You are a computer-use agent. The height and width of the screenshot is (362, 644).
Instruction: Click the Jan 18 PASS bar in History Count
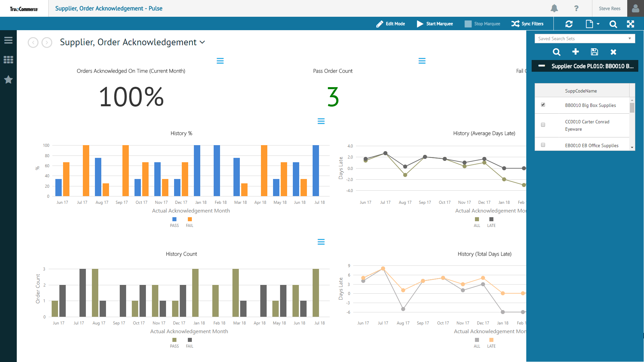point(195,293)
